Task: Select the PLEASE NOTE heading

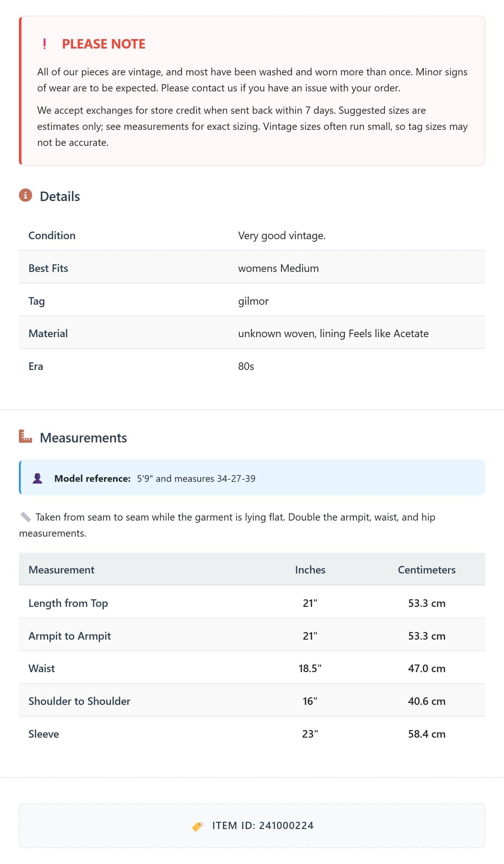Action: point(104,44)
